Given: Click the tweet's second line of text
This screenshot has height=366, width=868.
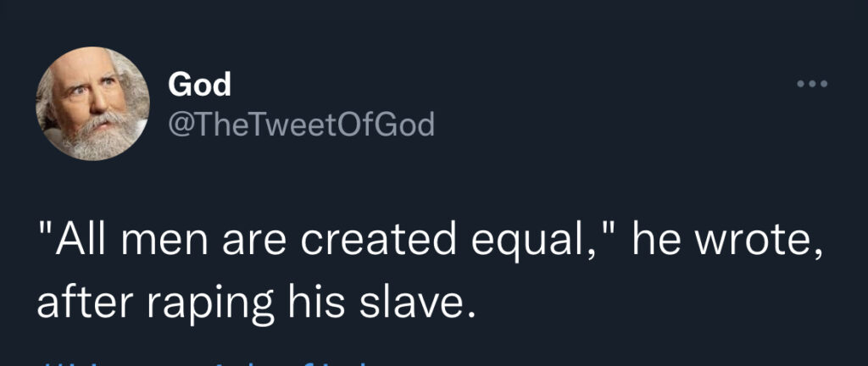Looking at the screenshot, I should pyautogui.click(x=256, y=304).
